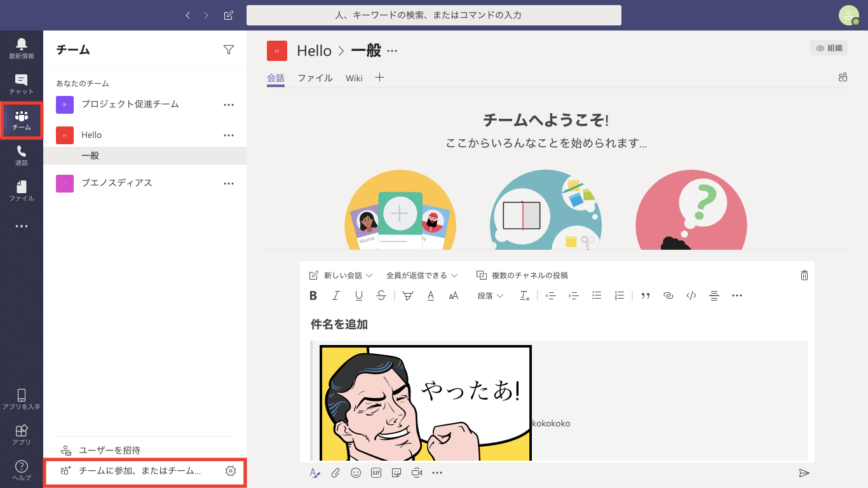Open the 最新情報 activity bell icon
868x488 pixels.
coord(22,48)
